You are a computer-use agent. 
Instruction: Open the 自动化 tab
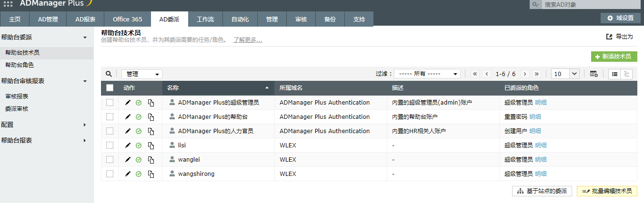(240, 19)
